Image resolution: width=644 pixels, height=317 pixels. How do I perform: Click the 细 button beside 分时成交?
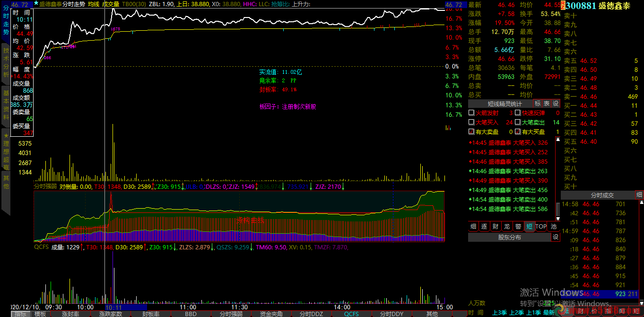639,195
